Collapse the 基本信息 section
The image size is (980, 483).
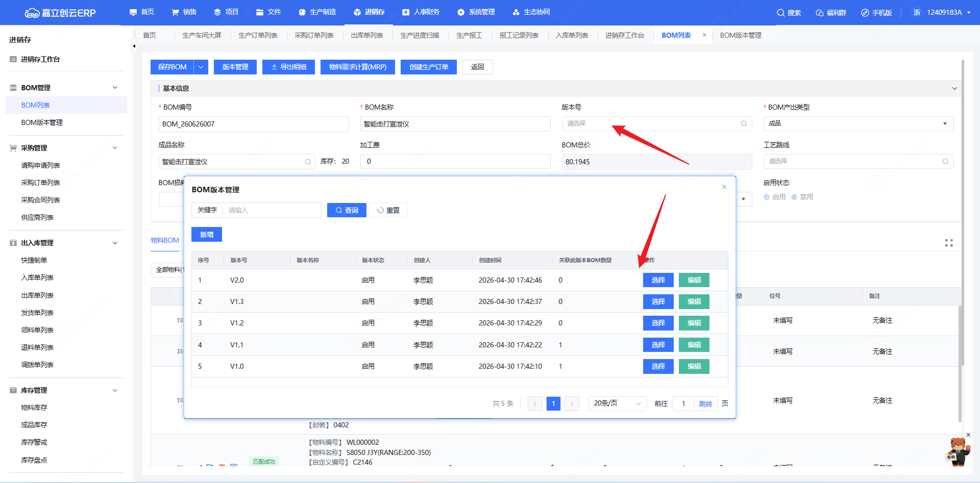pyautogui.click(x=954, y=88)
